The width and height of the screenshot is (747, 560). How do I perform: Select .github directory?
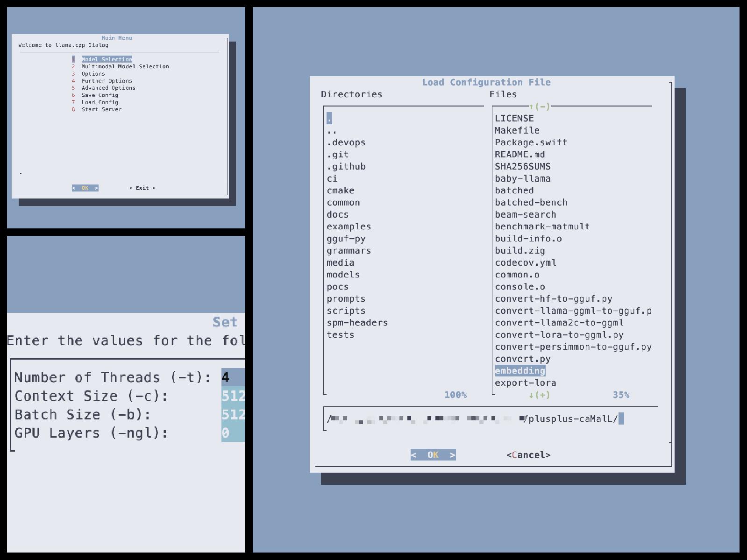point(346,167)
